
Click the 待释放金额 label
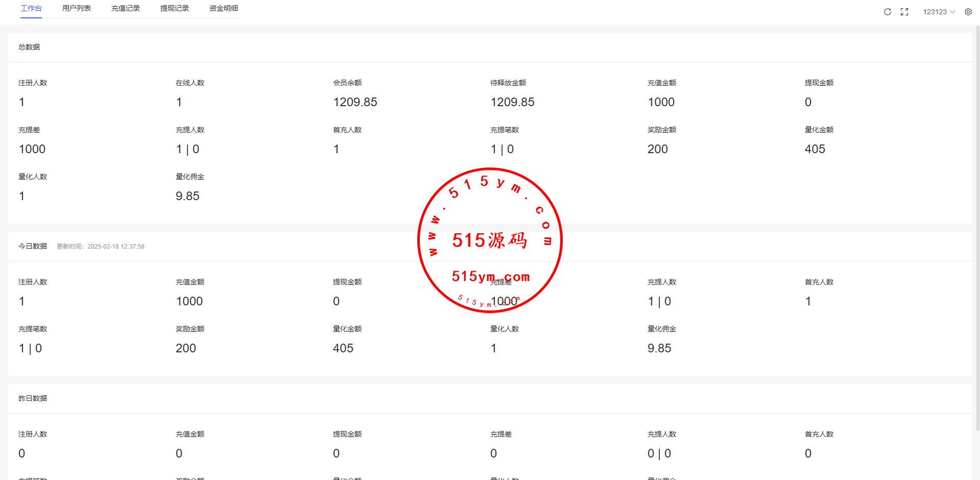pyautogui.click(x=508, y=83)
